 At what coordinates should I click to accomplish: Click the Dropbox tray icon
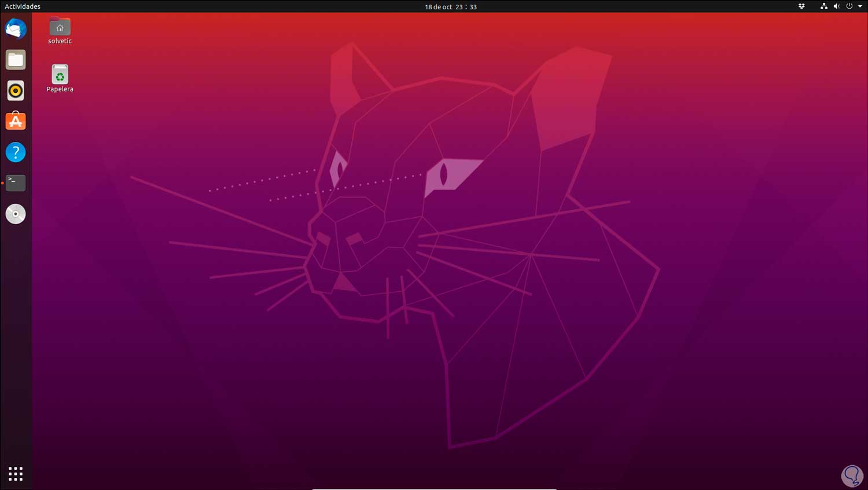pyautogui.click(x=801, y=6)
